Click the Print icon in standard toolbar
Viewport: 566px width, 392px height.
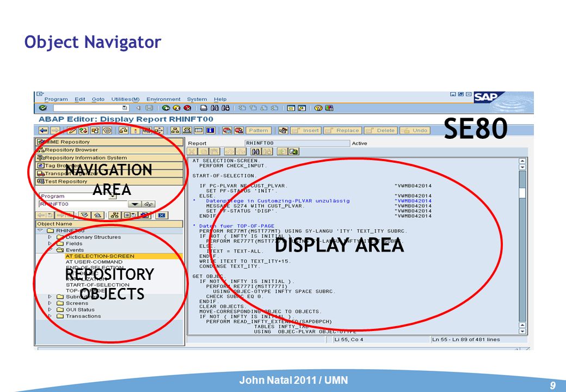point(204,108)
